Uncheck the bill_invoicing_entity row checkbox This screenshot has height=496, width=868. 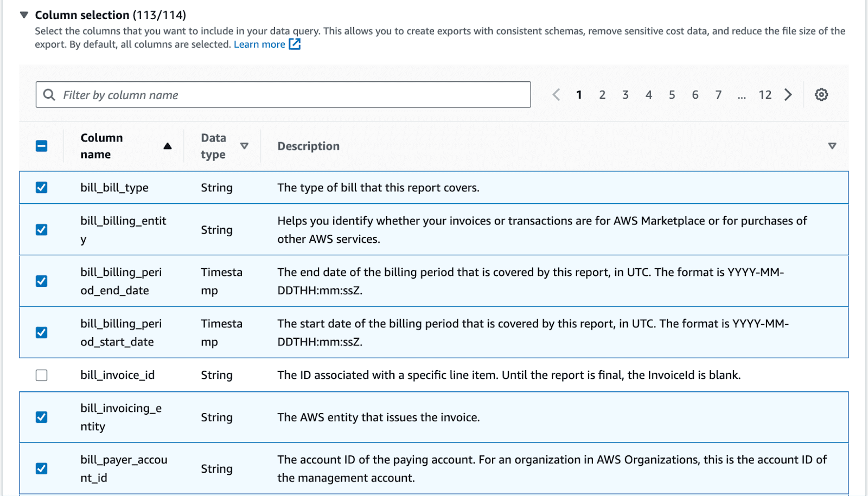42,417
